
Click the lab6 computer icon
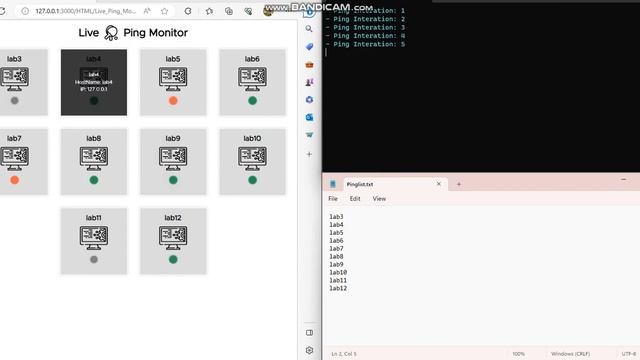252,79
